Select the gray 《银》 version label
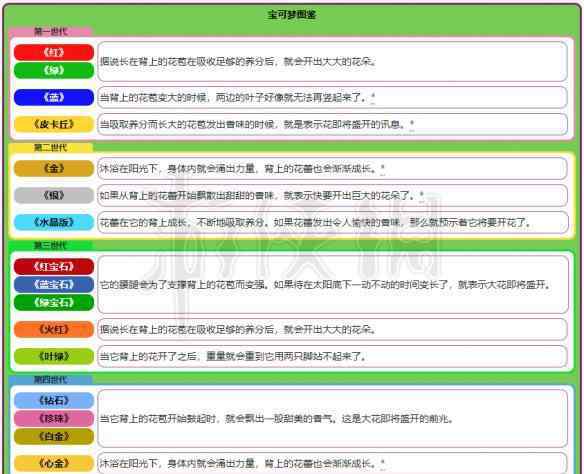This screenshot has width=584, height=474. tap(54, 195)
